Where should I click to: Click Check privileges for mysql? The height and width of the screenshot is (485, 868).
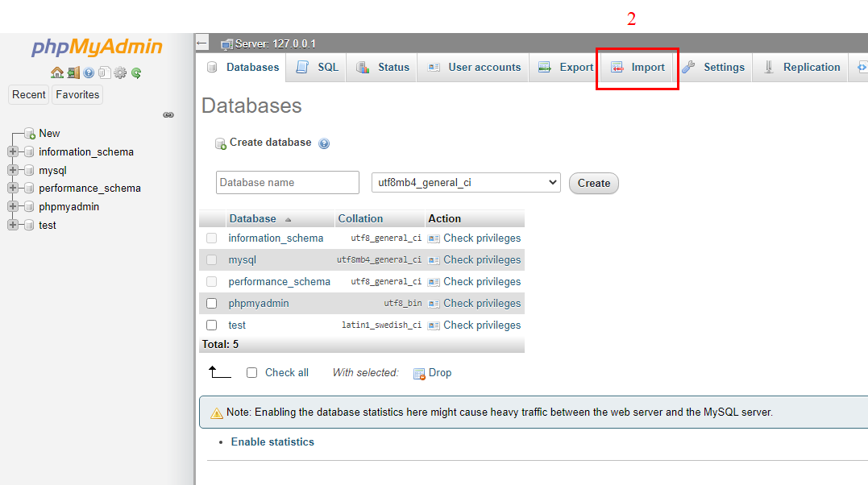pyautogui.click(x=482, y=259)
